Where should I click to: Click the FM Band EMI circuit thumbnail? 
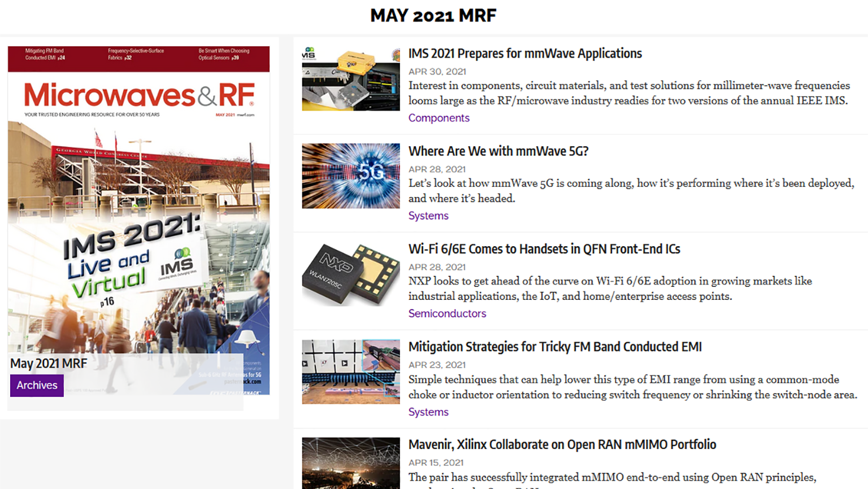click(x=350, y=372)
